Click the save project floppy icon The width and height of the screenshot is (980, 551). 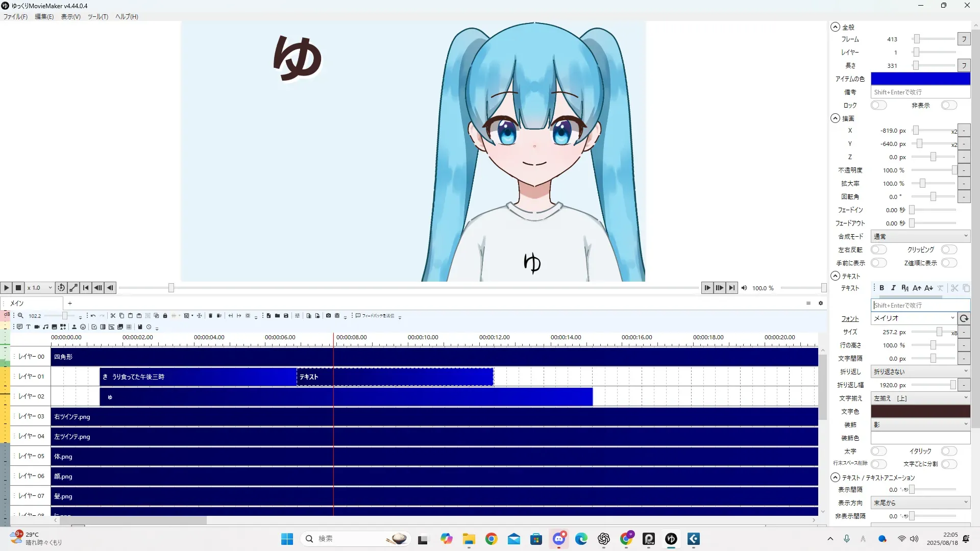(x=286, y=316)
